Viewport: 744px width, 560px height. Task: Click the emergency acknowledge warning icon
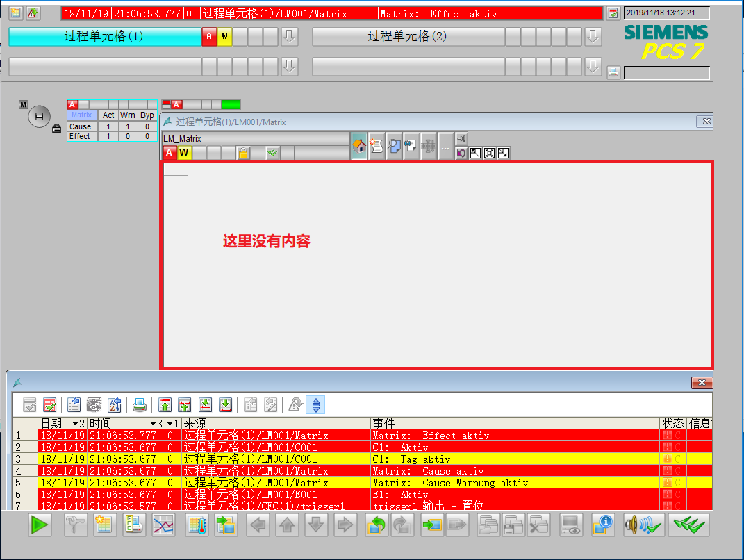(295, 405)
